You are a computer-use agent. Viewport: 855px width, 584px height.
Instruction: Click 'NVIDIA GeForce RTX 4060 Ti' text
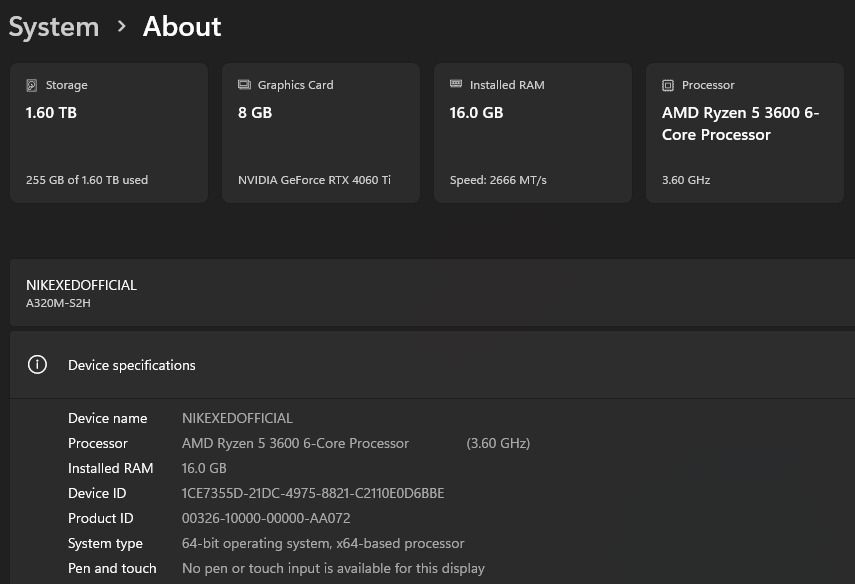pyautogui.click(x=314, y=180)
